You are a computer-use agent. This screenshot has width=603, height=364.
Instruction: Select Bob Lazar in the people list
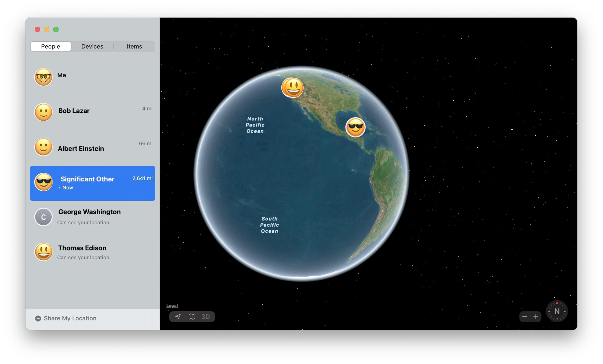point(74,111)
